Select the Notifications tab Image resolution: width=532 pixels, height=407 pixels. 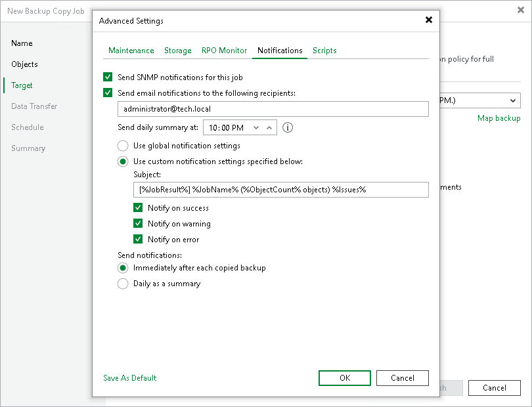click(280, 51)
